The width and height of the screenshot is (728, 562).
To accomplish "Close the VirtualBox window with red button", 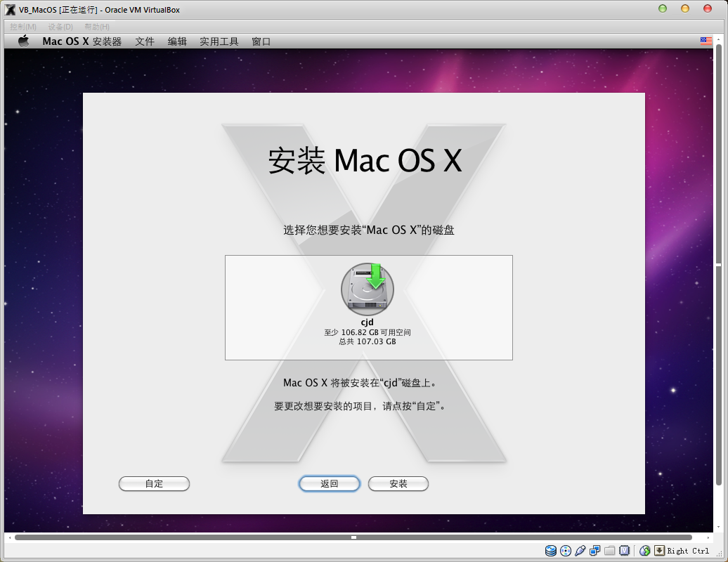I will 708,9.
